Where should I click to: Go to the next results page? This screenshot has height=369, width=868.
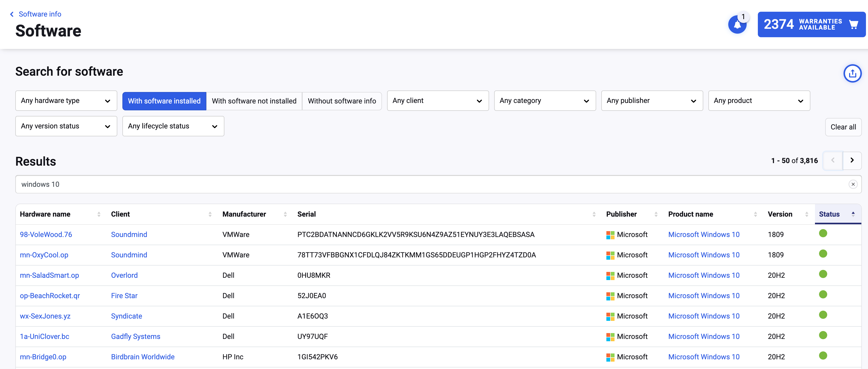[x=852, y=161]
